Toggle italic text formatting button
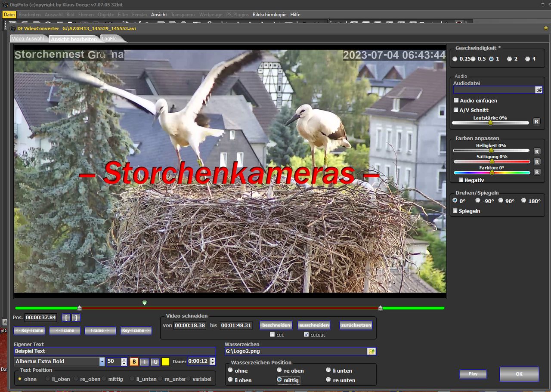Image resolution: width=551 pixels, height=392 pixels. 145,362
